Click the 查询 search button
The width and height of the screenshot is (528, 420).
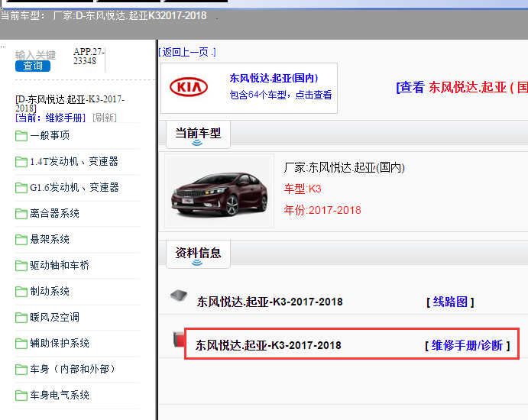(x=33, y=66)
